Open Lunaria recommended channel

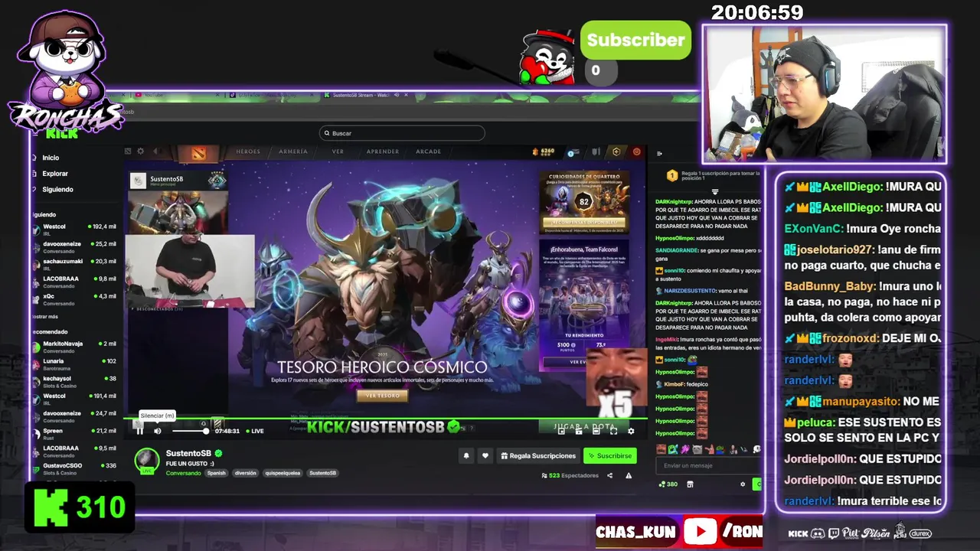pos(74,364)
